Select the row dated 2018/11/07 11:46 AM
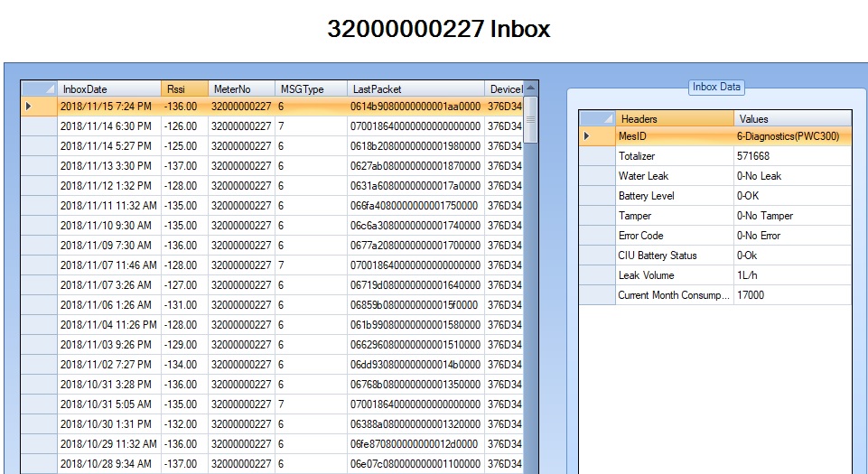Image resolution: width=868 pixels, height=474 pixels. (108, 265)
